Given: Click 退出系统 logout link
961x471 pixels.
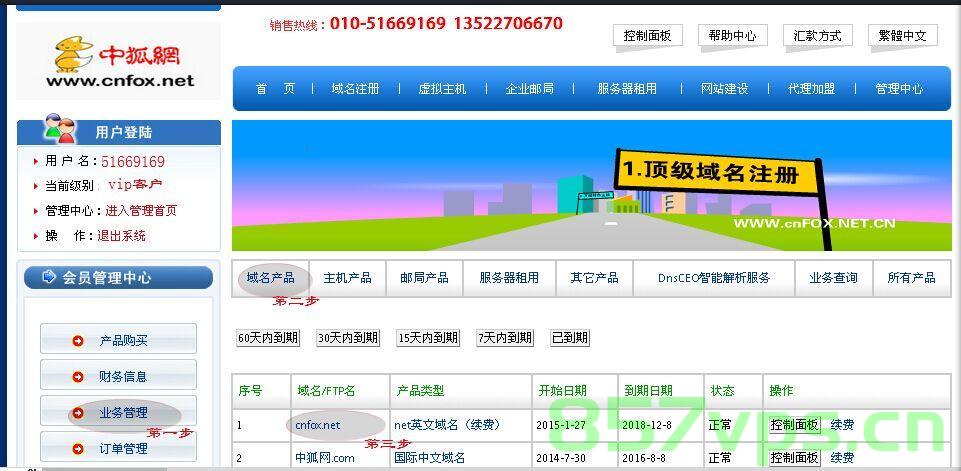Looking at the screenshot, I should tap(121, 236).
